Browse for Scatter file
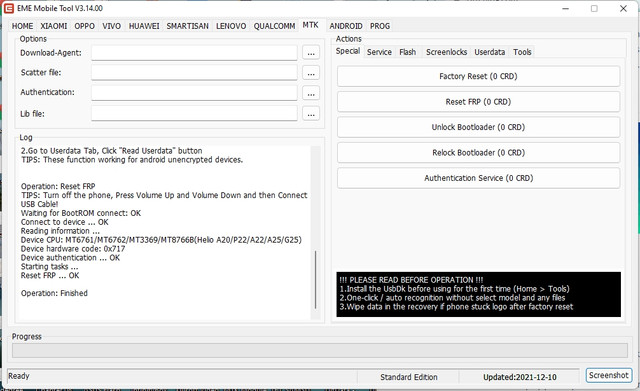Viewport: 640px width, 391px height. coord(311,73)
